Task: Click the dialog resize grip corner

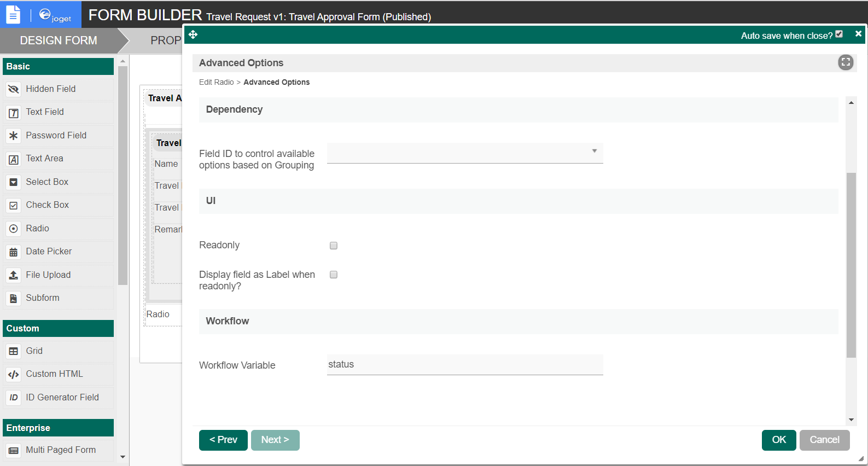Action: pyautogui.click(x=861, y=459)
